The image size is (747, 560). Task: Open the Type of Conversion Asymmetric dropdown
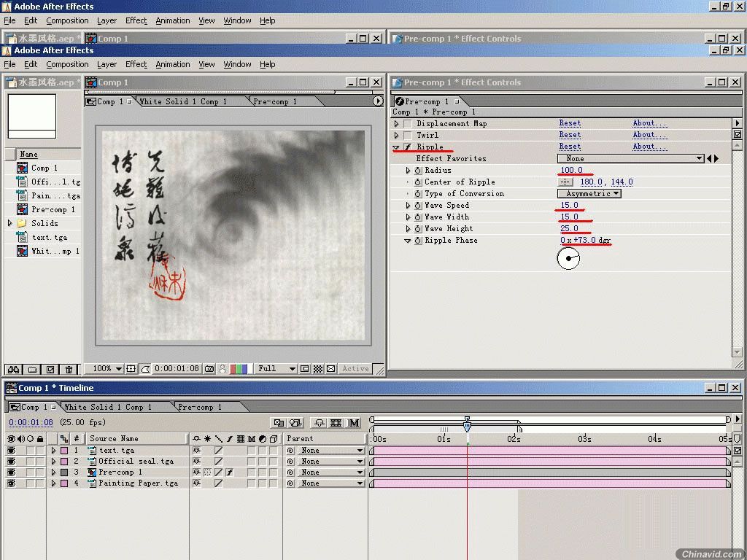click(x=589, y=194)
